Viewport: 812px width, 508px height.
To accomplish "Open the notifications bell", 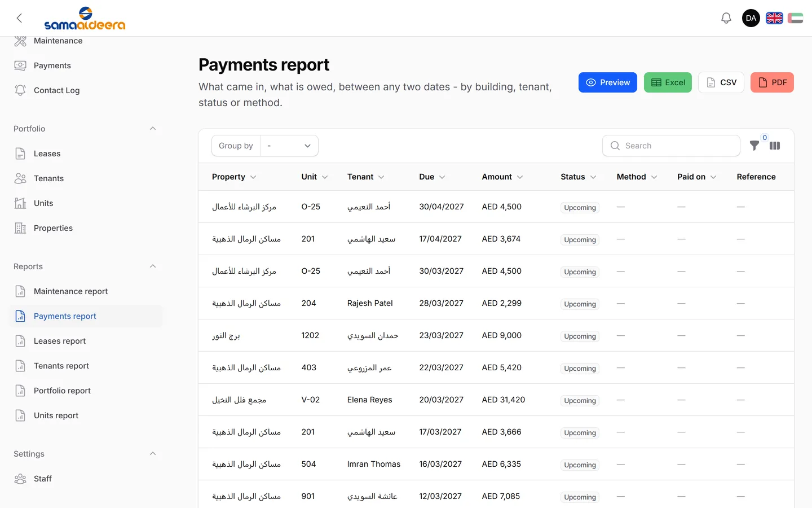I will (x=726, y=18).
